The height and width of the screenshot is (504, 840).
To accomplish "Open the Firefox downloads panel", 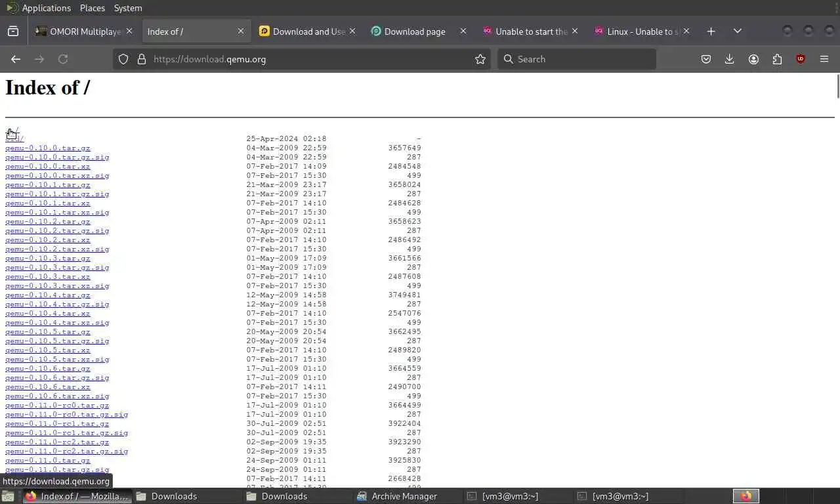I will coord(730,59).
